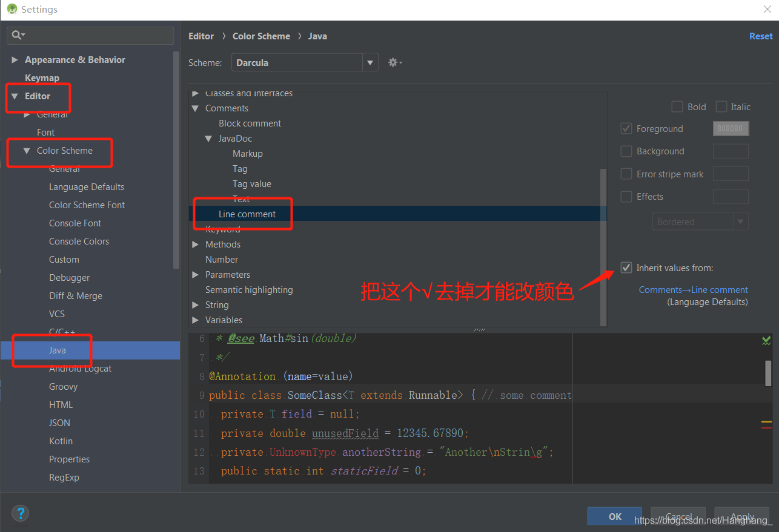Click the Effects color swatch
Viewport: 779px width, 532px height.
[x=731, y=196]
